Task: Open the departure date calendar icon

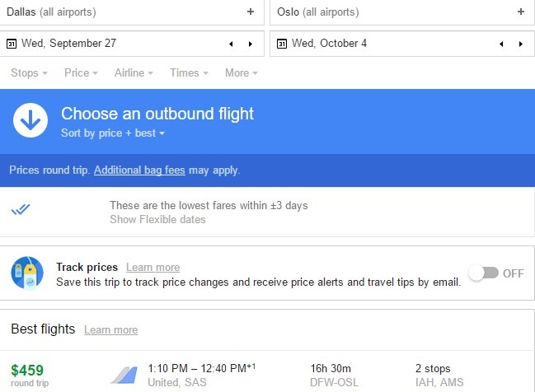Action: (12, 44)
